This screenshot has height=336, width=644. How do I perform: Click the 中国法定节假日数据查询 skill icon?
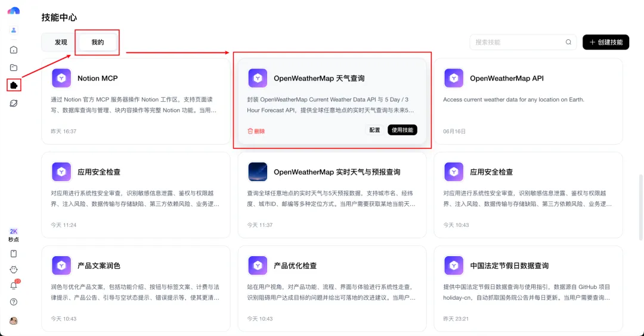click(454, 266)
